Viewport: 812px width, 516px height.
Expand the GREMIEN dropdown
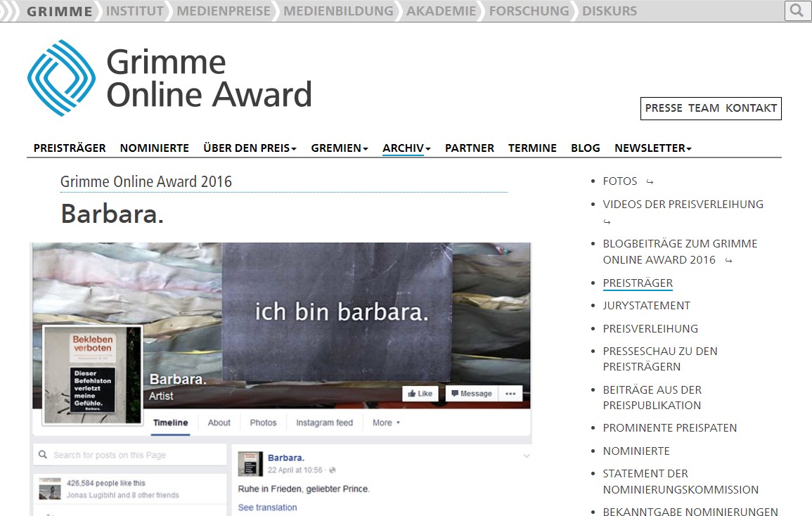339,148
